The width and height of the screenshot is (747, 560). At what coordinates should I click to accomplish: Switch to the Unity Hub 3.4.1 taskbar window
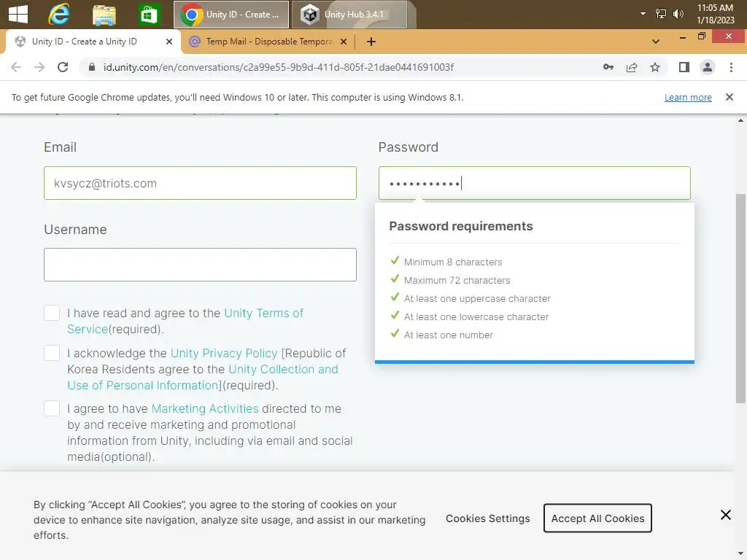click(349, 15)
